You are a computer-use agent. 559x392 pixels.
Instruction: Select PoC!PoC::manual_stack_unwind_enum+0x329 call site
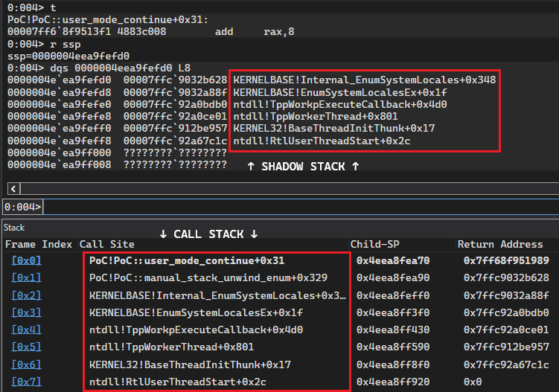coord(208,277)
